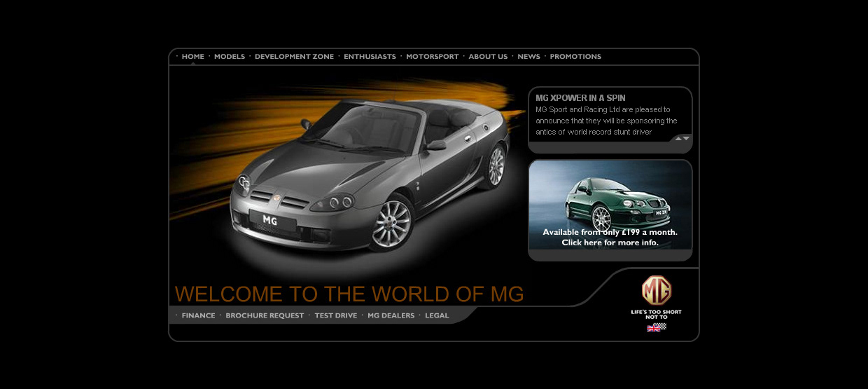The width and height of the screenshot is (868, 389).
Task: Click the LIFE'S TOO SHORT NOT TO slogan
Action: click(656, 314)
